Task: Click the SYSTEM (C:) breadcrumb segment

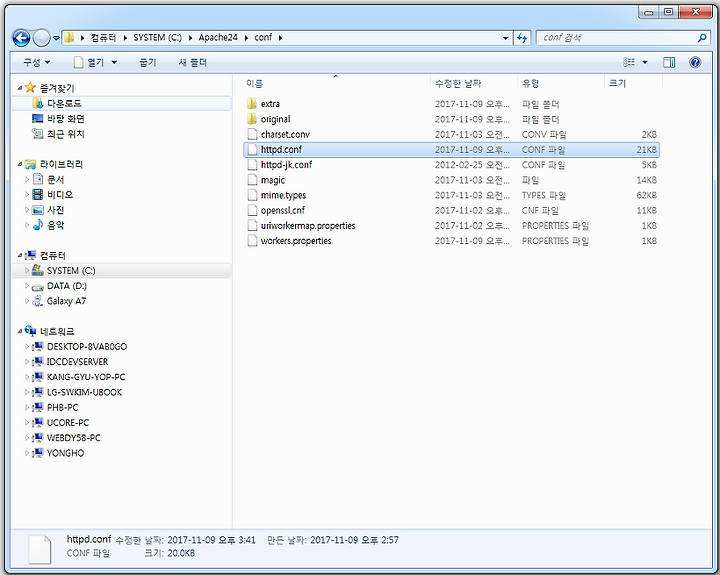Action: tap(158, 38)
